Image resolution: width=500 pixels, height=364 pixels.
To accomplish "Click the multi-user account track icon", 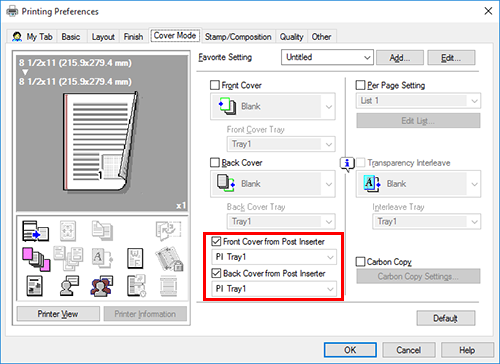I will coord(102,286).
